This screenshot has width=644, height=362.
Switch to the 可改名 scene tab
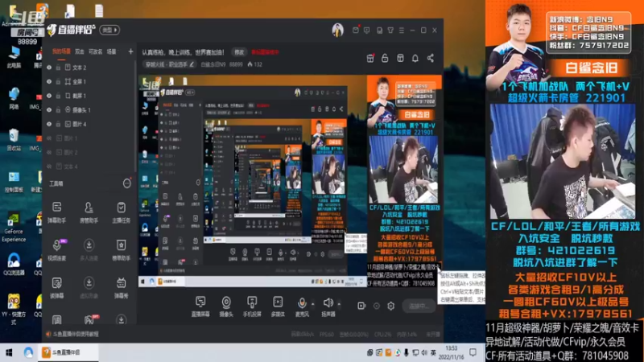(95, 51)
